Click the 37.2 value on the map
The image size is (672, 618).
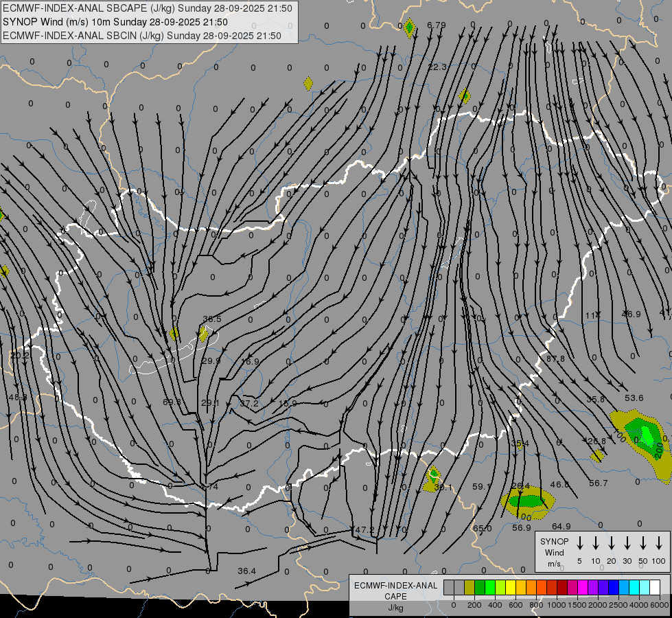[x=249, y=404]
